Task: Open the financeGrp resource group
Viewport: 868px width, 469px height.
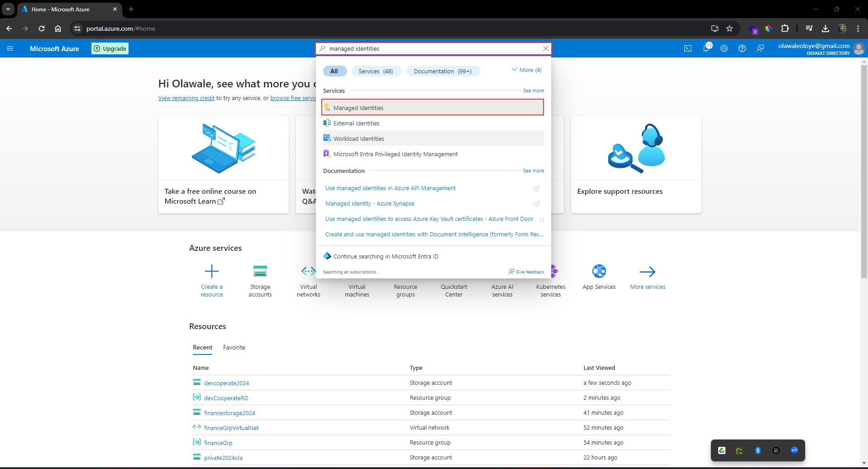Action: [x=218, y=442]
